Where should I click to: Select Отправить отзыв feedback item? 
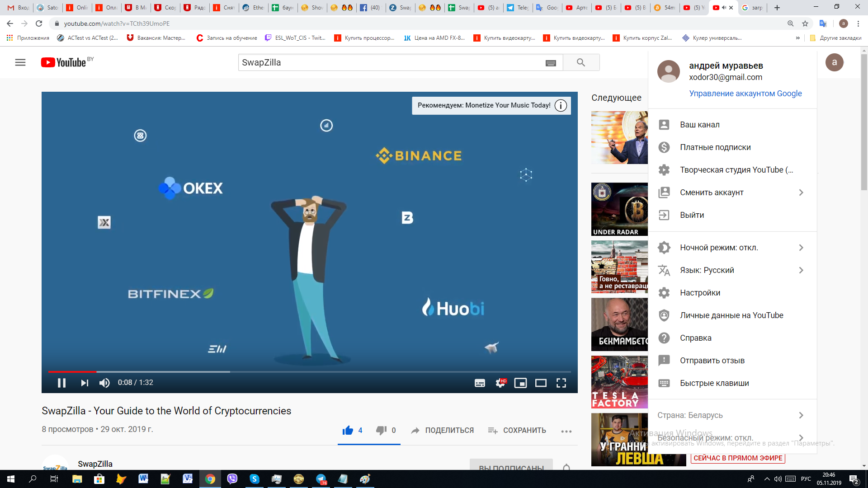tap(732, 361)
